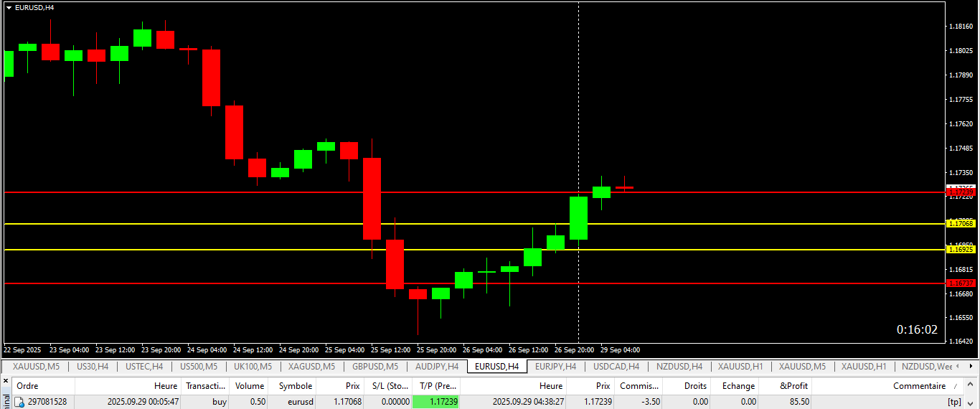This screenshot has height=409, width=980.
Task: Switch to the US30,H4 chart tab
Action: [x=93, y=367]
